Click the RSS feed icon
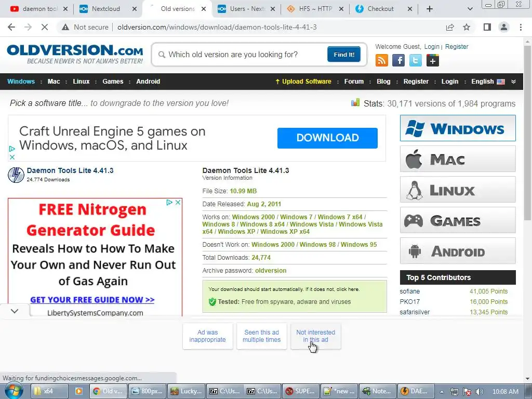Viewport: 532px width, 399px height. pyautogui.click(x=382, y=61)
